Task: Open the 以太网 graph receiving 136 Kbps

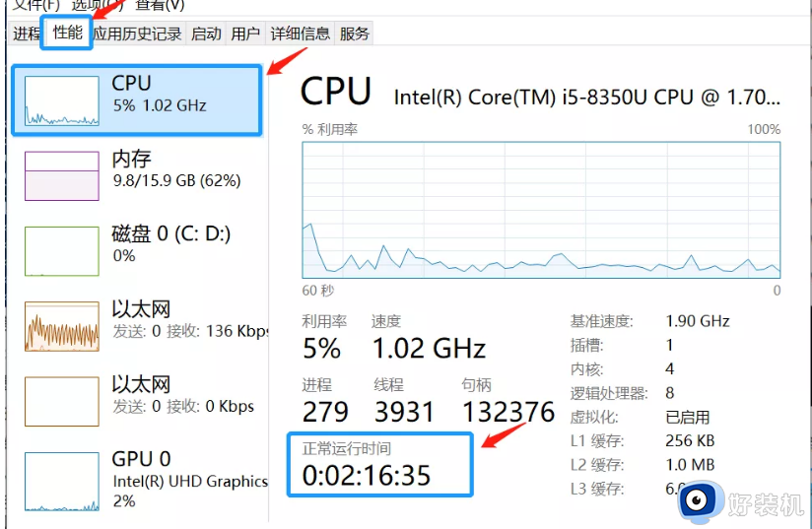Action: [x=62, y=326]
